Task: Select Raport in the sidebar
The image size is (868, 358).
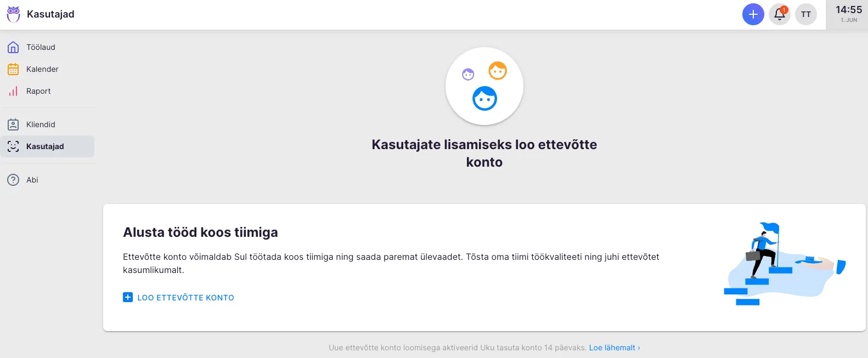Action: point(38,92)
